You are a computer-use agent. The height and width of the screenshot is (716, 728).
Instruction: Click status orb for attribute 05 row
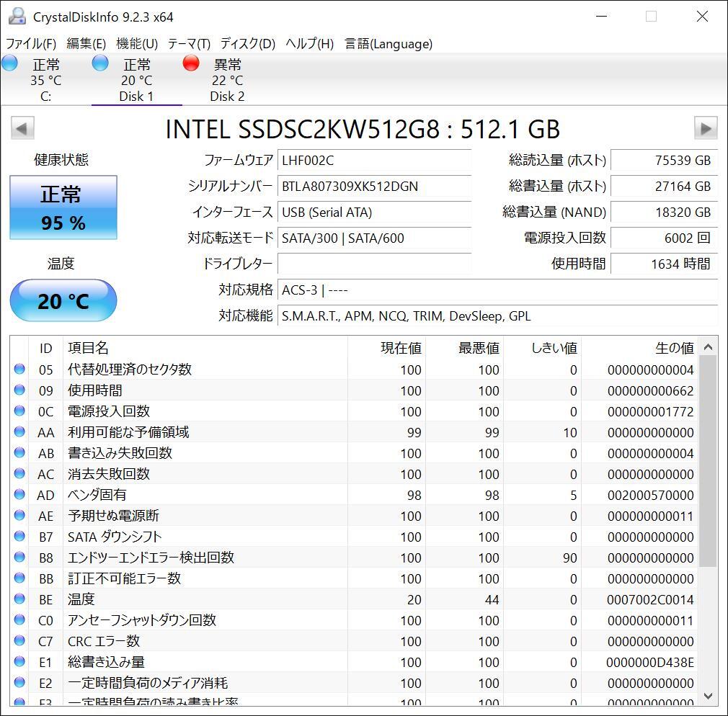point(19,370)
